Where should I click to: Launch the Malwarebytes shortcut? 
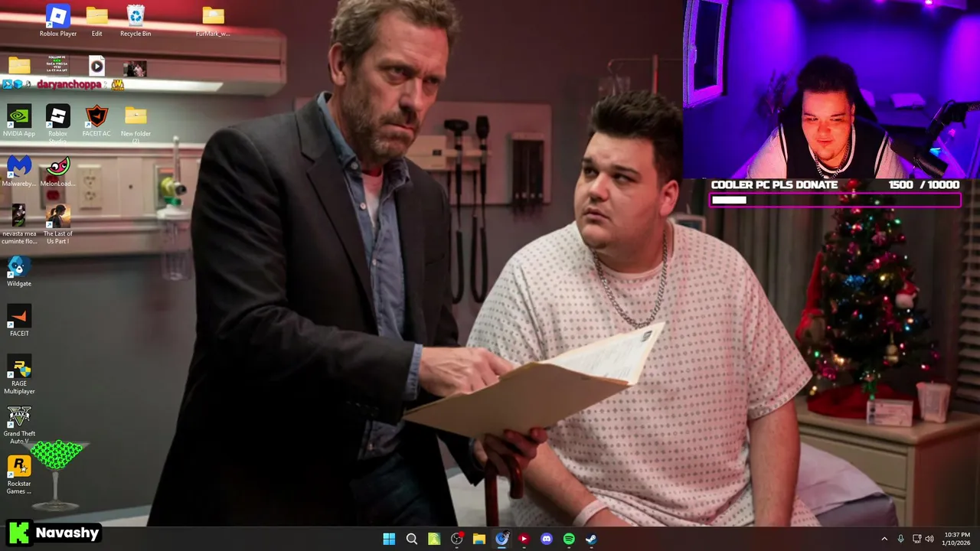[x=19, y=171]
